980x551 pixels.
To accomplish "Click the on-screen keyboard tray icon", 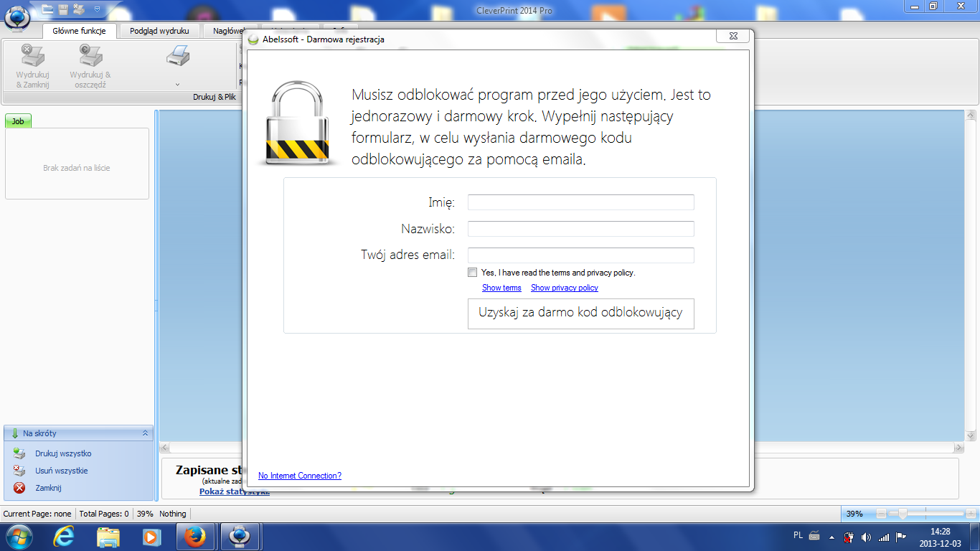I will coord(814,535).
